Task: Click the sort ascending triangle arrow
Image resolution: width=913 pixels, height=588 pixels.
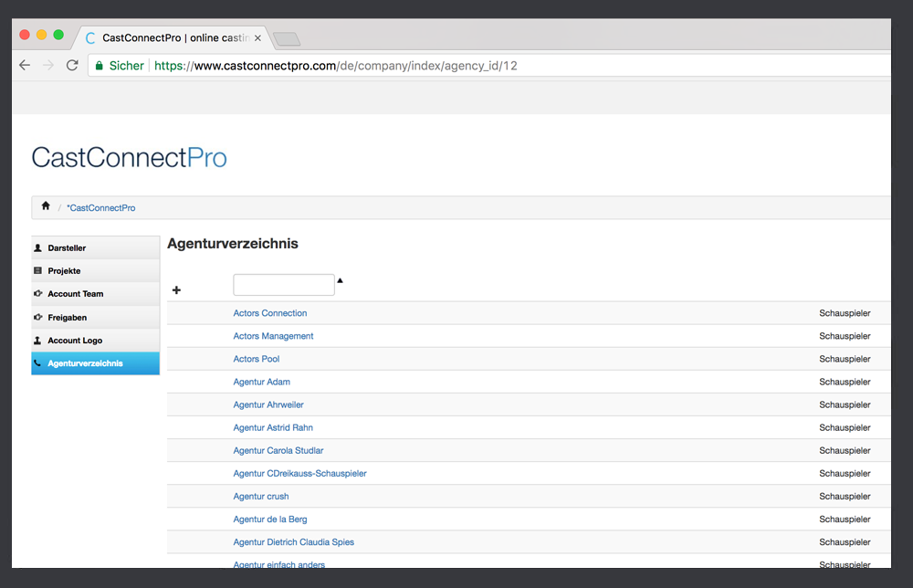Action: pos(340,280)
